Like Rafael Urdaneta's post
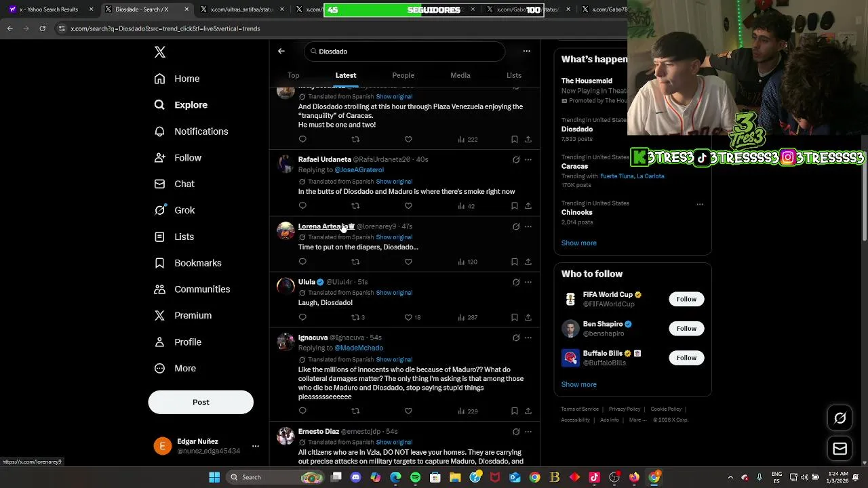Image resolution: width=868 pixels, height=488 pixels. [x=408, y=205]
